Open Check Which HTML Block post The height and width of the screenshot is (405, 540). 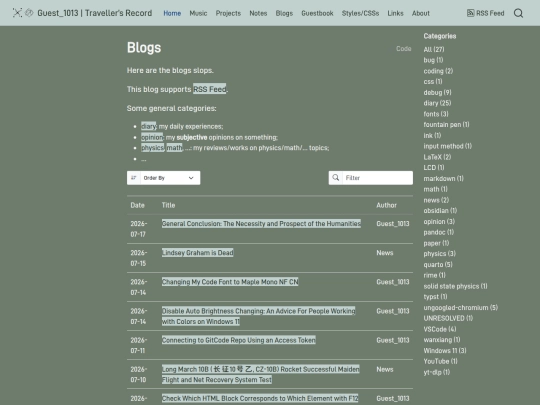click(260, 398)
